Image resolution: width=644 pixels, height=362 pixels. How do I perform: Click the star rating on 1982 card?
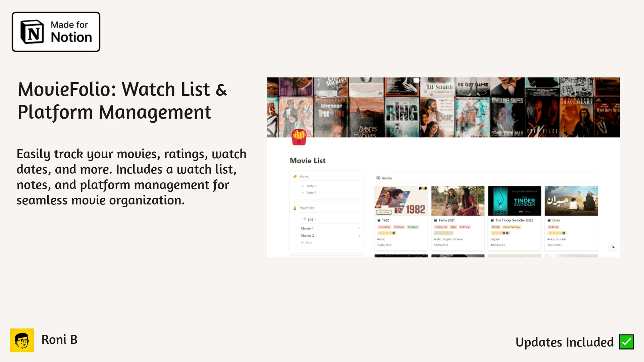pyautogui.click(x=387, y=233)
